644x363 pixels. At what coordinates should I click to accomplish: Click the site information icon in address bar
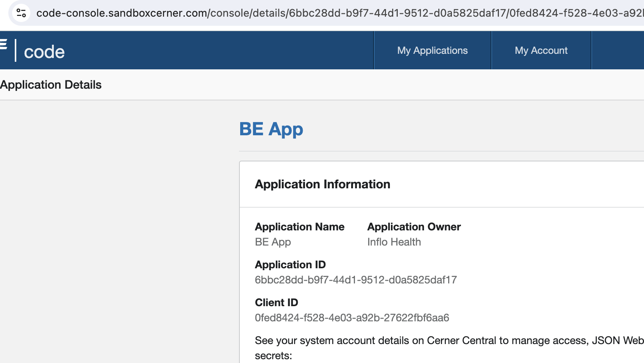tap(21, 13)
